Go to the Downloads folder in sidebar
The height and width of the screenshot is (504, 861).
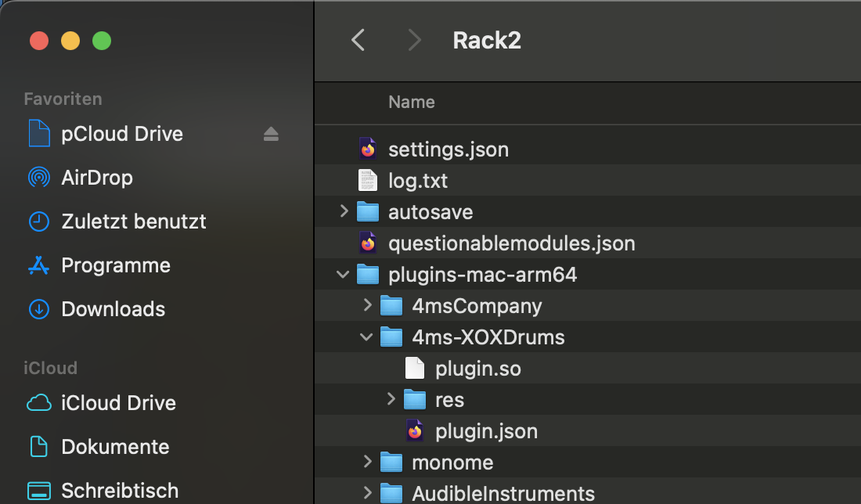coord(113,309)
